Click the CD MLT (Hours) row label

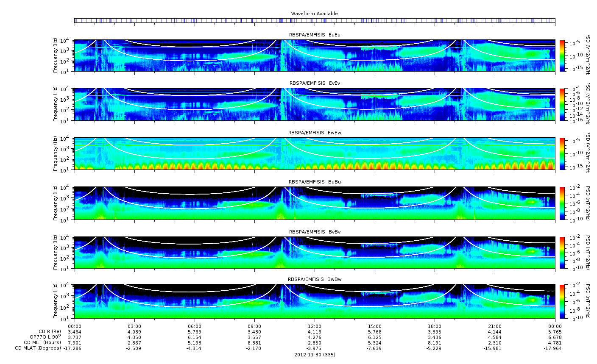(x=42, y=342)
